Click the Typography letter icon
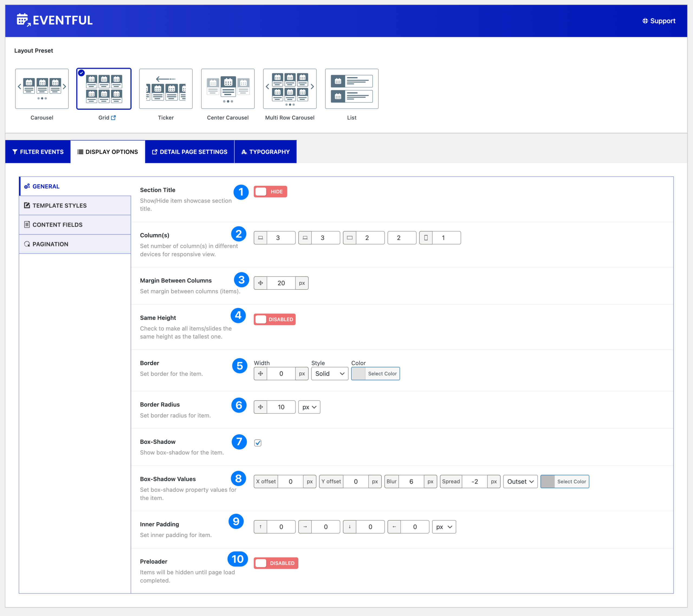The height and width of the screenshot is (616, 693). pyautogui.click(x=244, y=152)
